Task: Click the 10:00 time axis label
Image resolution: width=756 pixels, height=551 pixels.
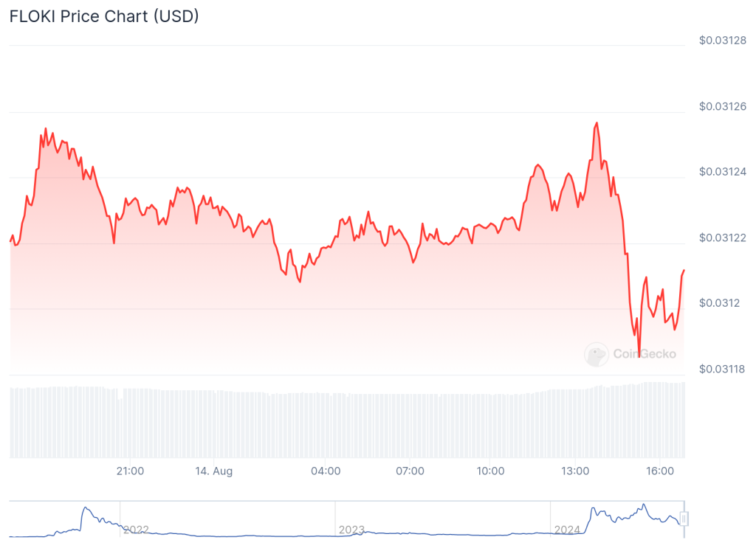Action: [x=491, y=471]
